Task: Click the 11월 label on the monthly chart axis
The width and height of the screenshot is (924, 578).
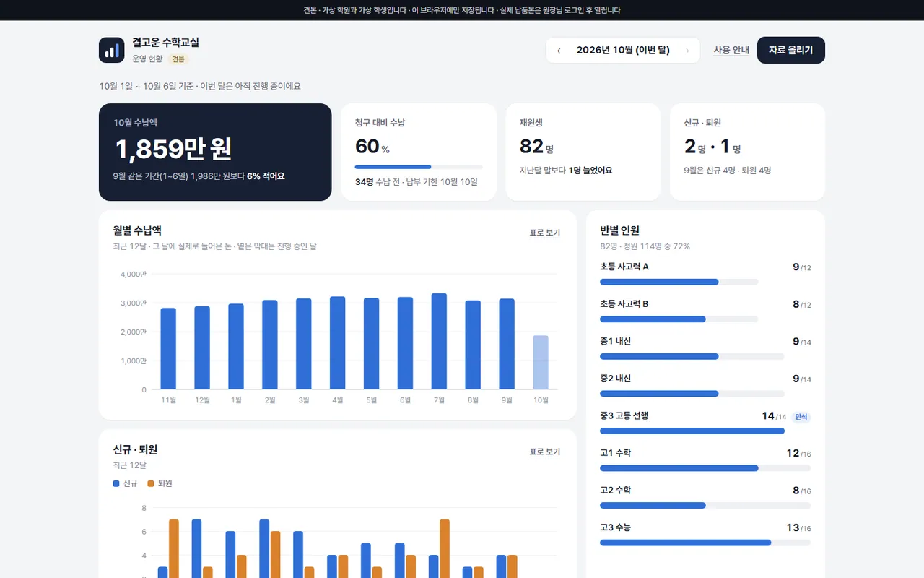Action: (x=168, y=400)
